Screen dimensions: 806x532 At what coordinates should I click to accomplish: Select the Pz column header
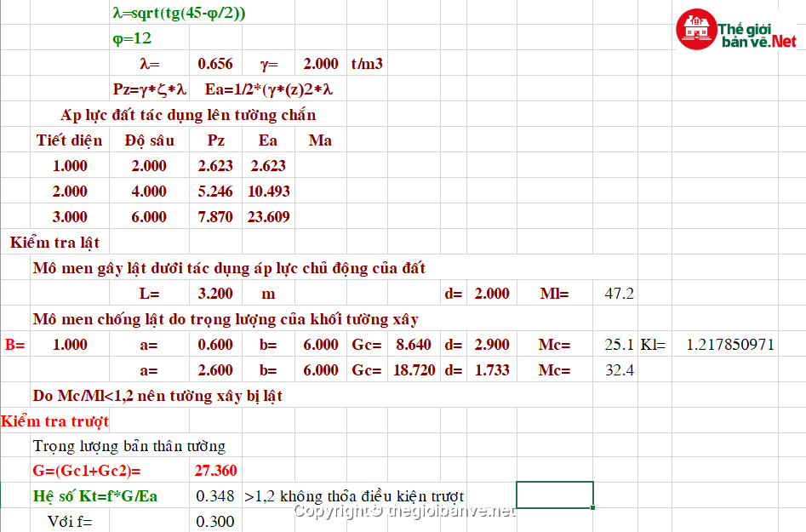click(216, 140)
